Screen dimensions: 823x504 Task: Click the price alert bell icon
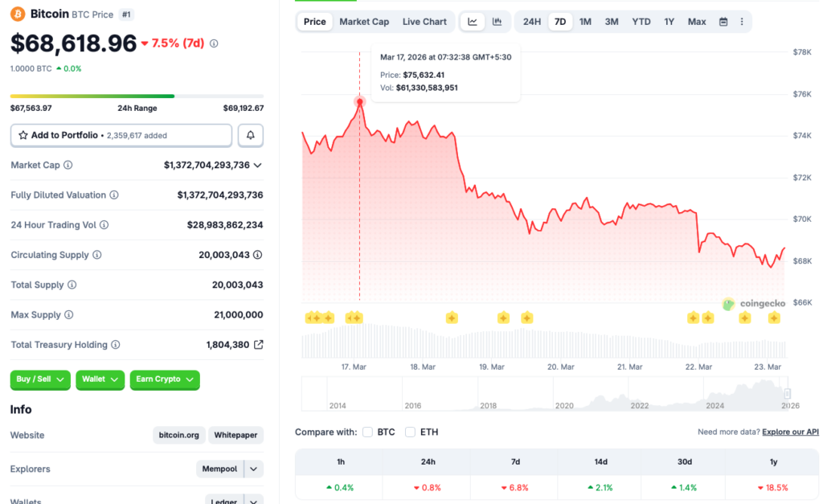(250, 134)
